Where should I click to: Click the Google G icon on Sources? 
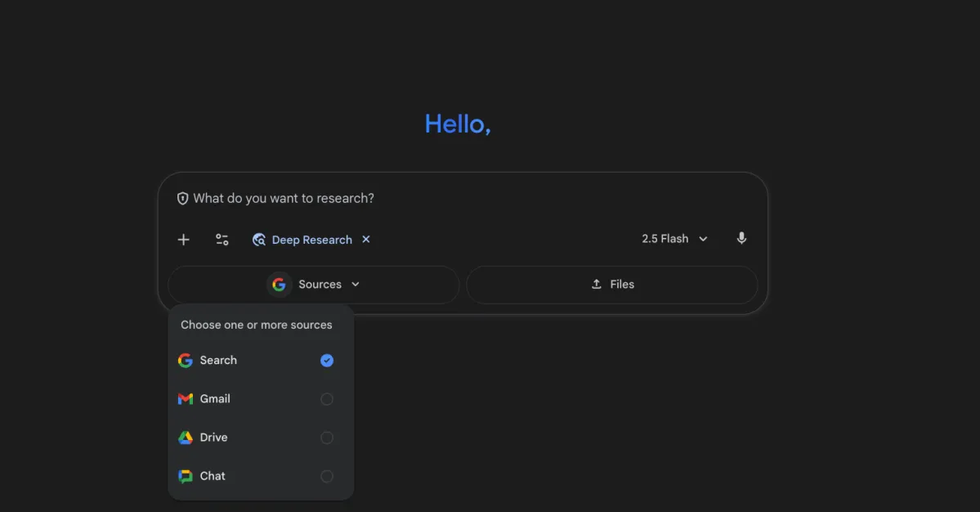point(279,284)
